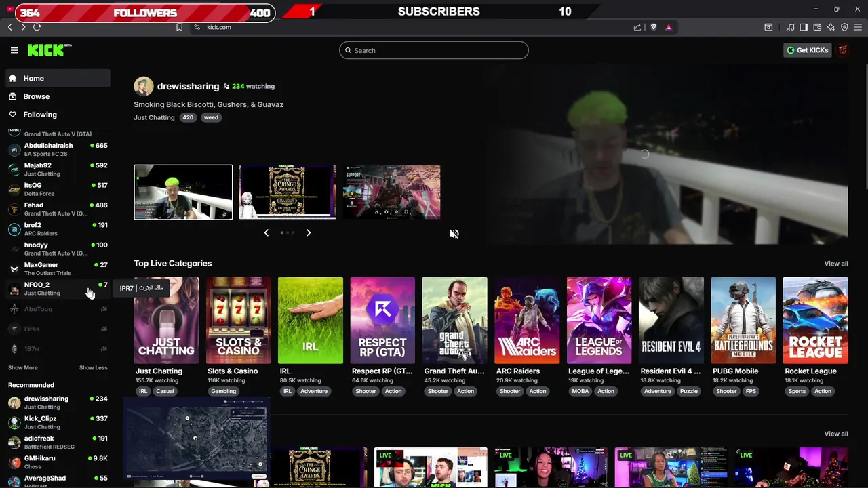Open Following in sidebar
This screenshot has height=488, width=868.
58,115
